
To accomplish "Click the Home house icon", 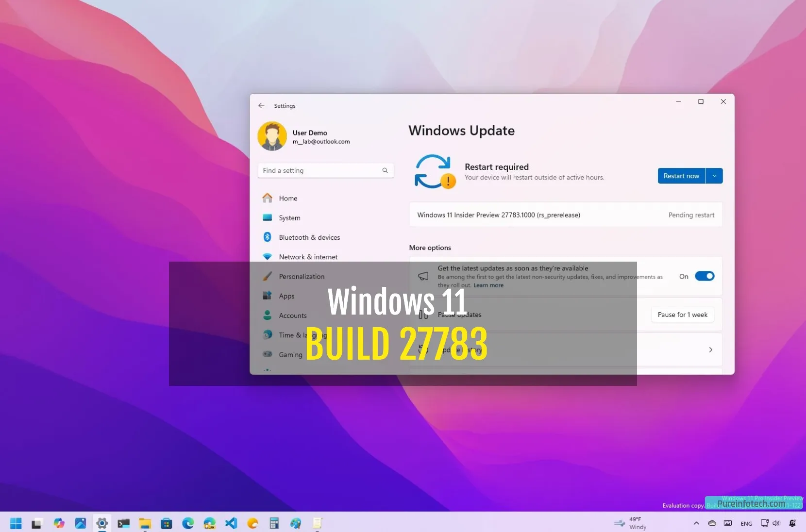I will (267, 198).
